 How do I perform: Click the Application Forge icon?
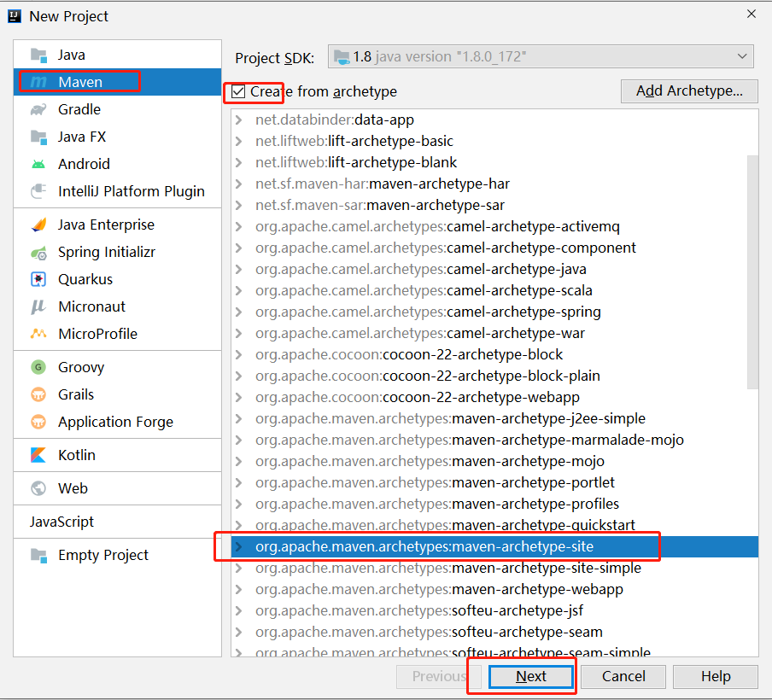38,422
